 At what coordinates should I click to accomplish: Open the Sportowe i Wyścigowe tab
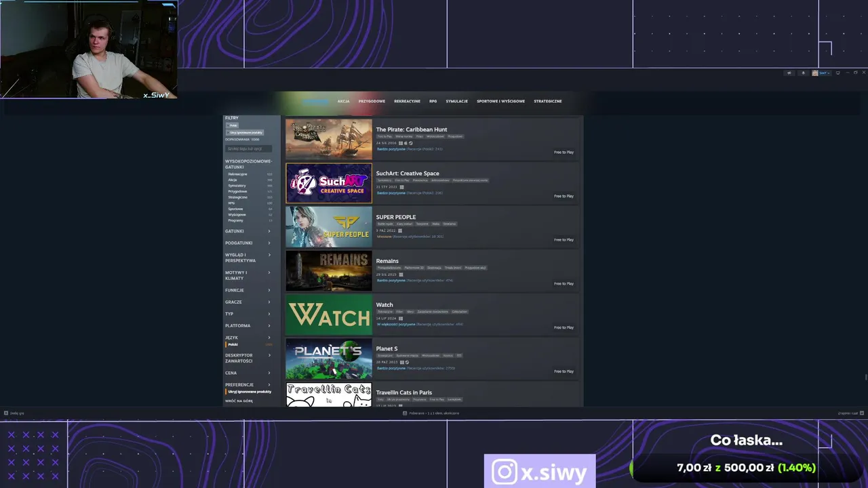coord(500,101)
